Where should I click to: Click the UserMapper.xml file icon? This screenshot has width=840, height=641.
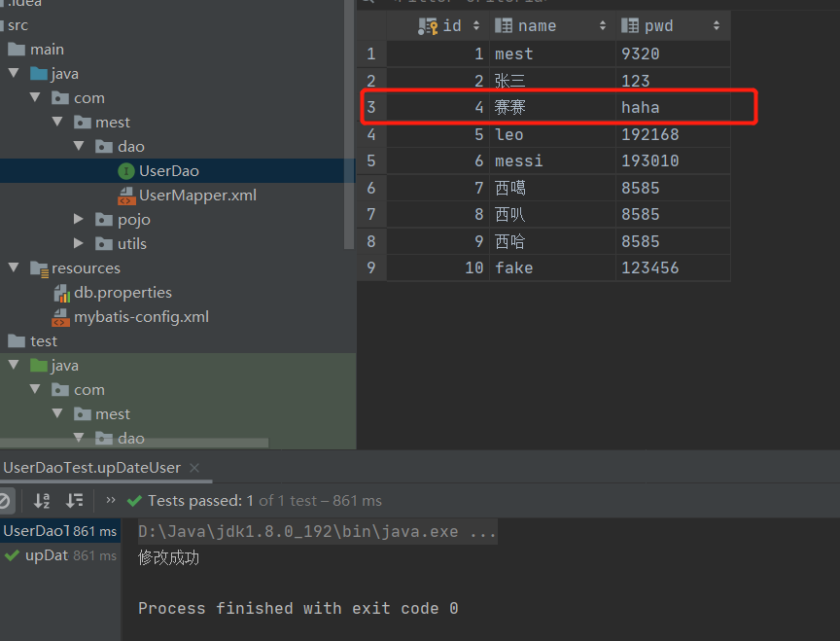tap(126, 196)
